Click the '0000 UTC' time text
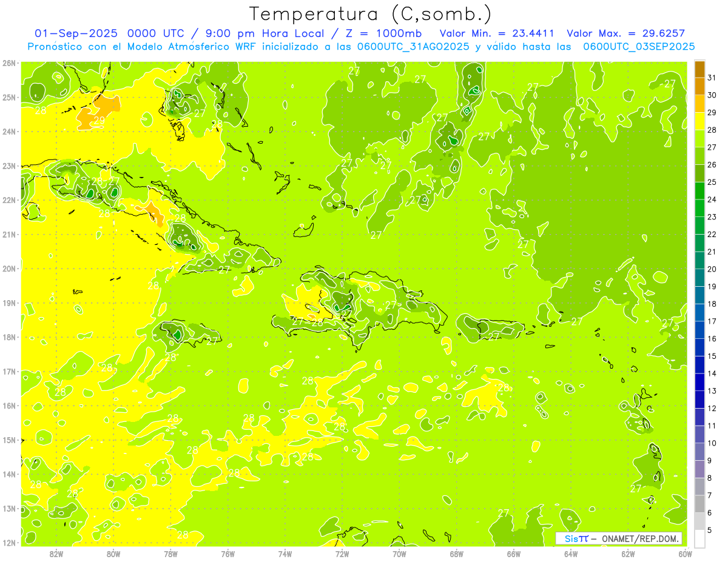The image size is (728, 562). [x=155, y=33]
